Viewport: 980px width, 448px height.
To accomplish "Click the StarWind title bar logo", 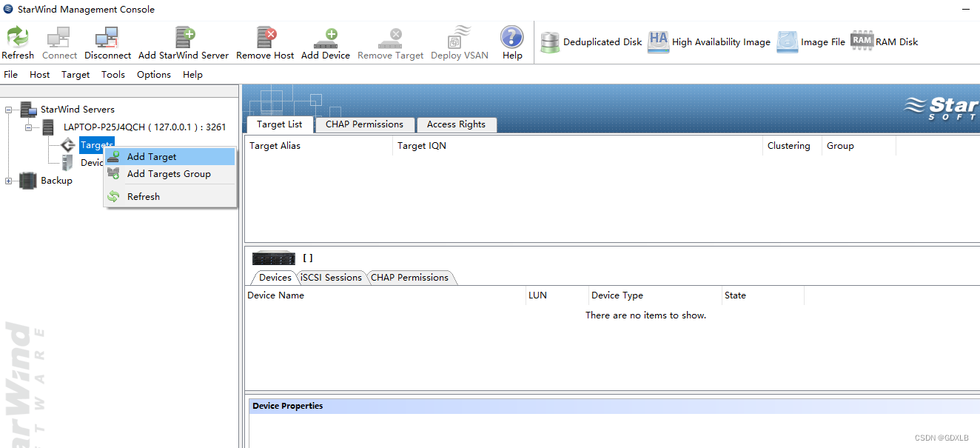I will click(x=8, y=9).
